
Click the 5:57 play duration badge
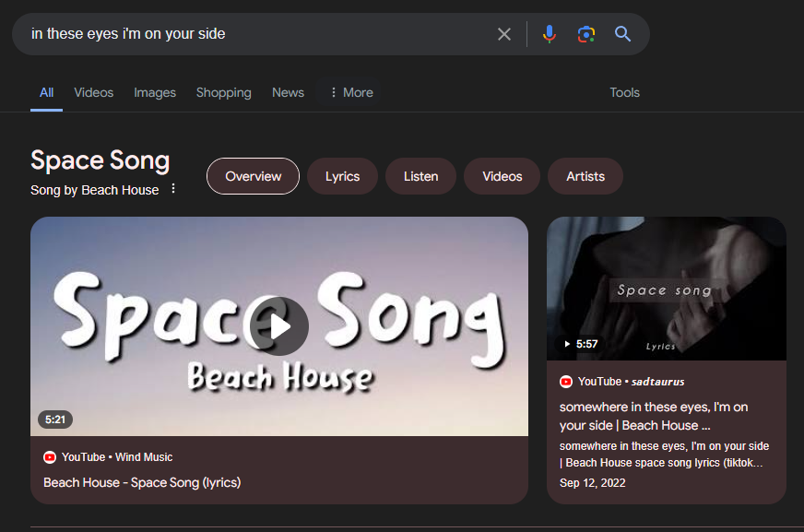[581, 344]
